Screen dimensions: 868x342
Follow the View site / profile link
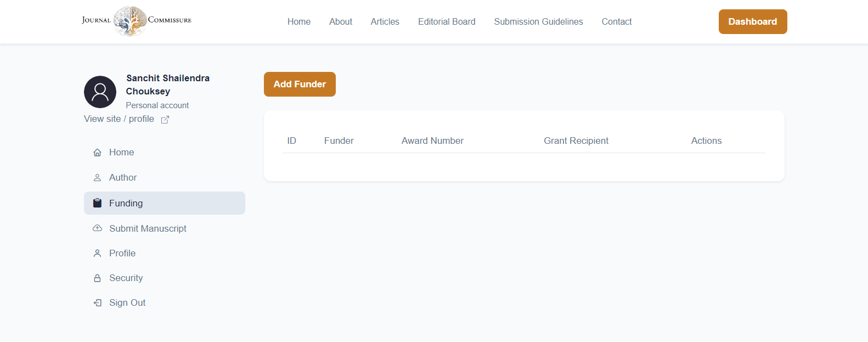[119, 119]
